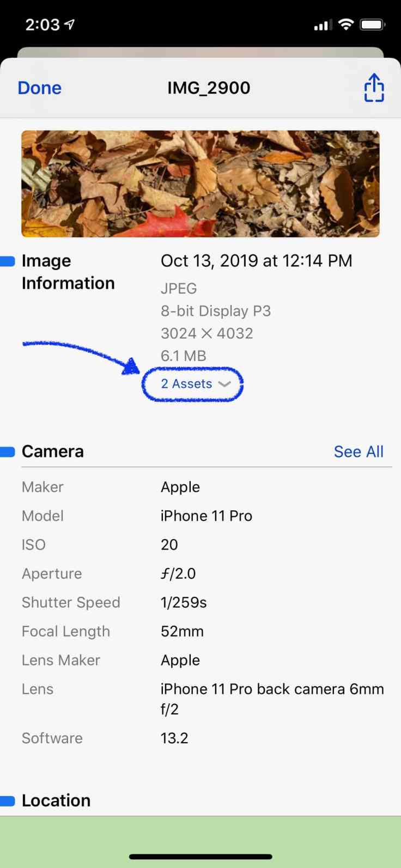The width and height of the screenshot is (401, 868).
Task: Open See All camera details
Action: (x=359, y=451)
